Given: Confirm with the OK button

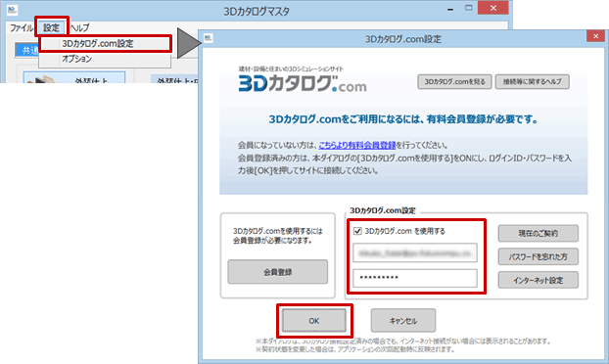Looking at the screenshot, I should 314,321.
